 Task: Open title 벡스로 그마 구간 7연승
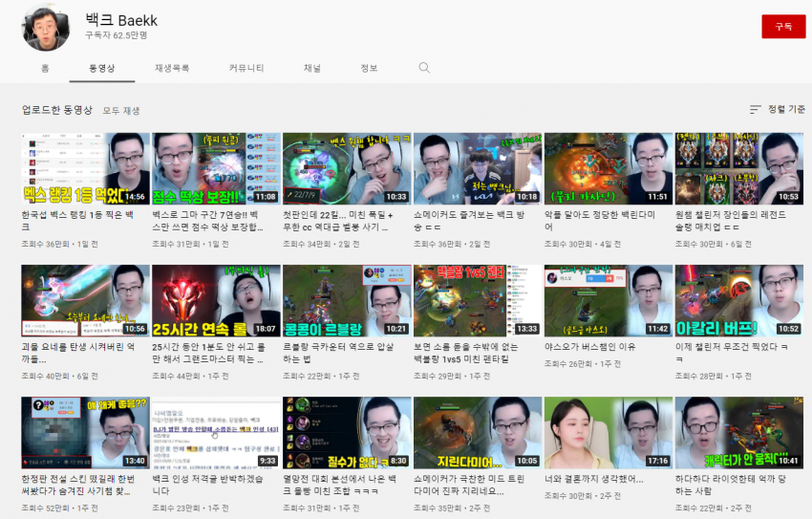[x=207, y=221]
